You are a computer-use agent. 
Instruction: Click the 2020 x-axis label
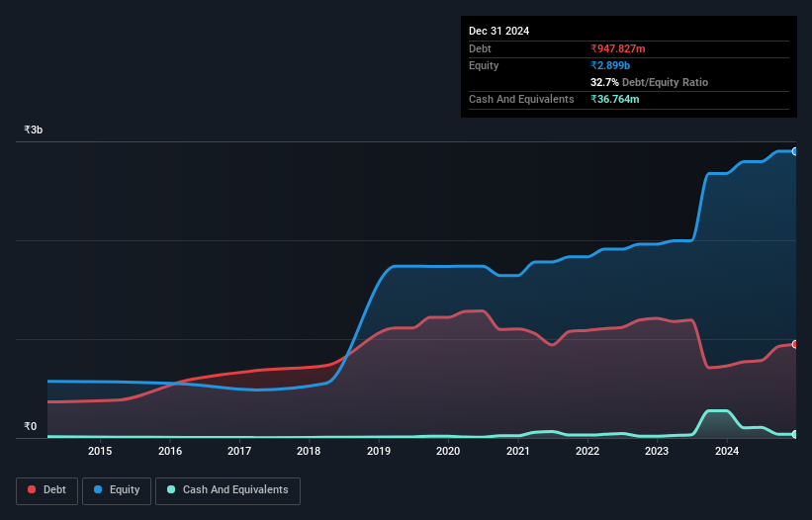[448, 451]
